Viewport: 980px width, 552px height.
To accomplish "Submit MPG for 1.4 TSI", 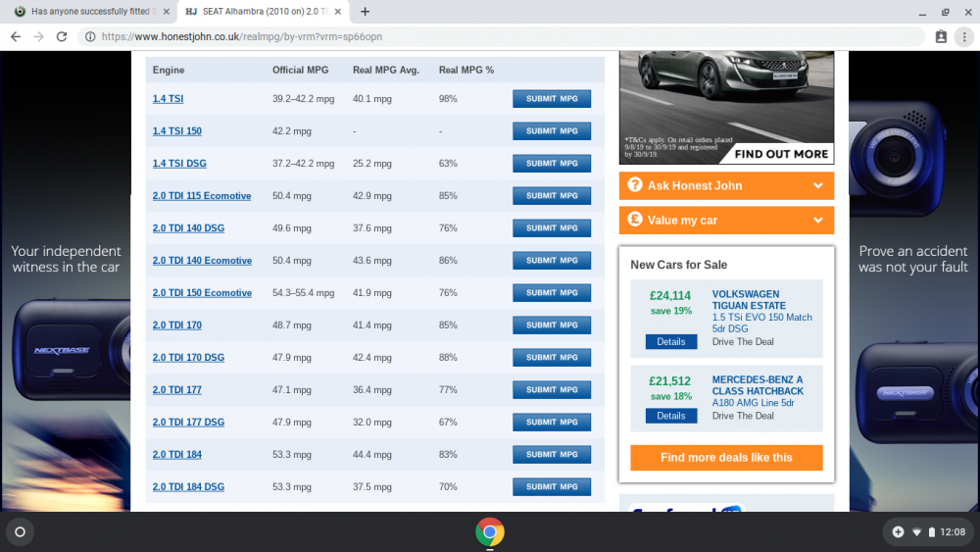I will pyautogui.click(x=552, y=99).
